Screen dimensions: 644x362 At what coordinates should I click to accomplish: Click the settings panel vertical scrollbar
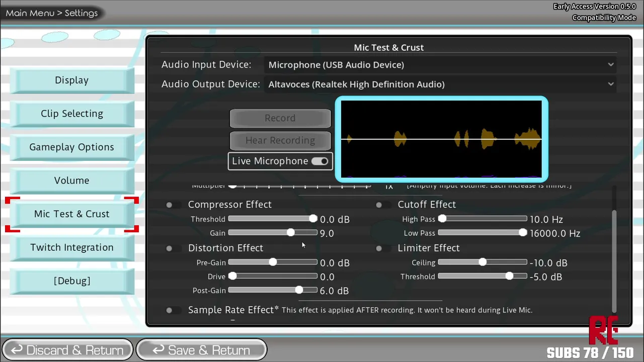tap(614, 261)
